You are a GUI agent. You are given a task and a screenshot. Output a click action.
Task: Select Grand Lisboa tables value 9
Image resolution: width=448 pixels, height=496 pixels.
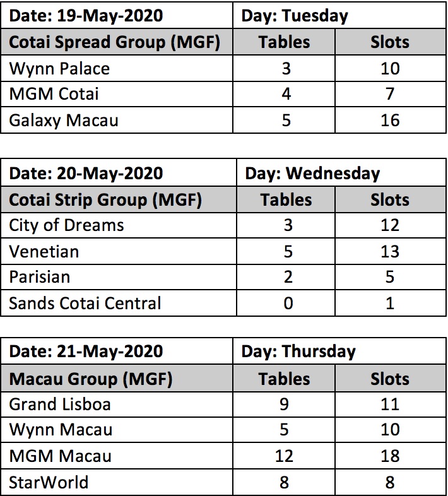tap(284, 404)
